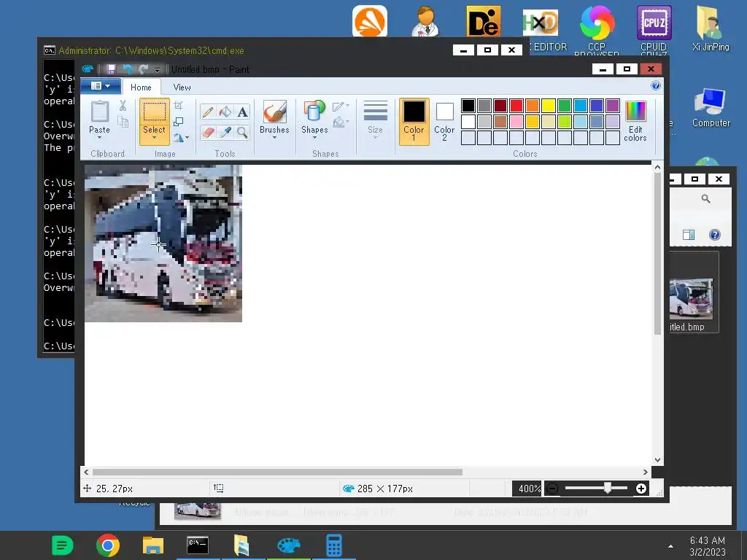Open Calculator from the taskbar
The width and height of the screenshot is (747, 560).
coord(333,545)
